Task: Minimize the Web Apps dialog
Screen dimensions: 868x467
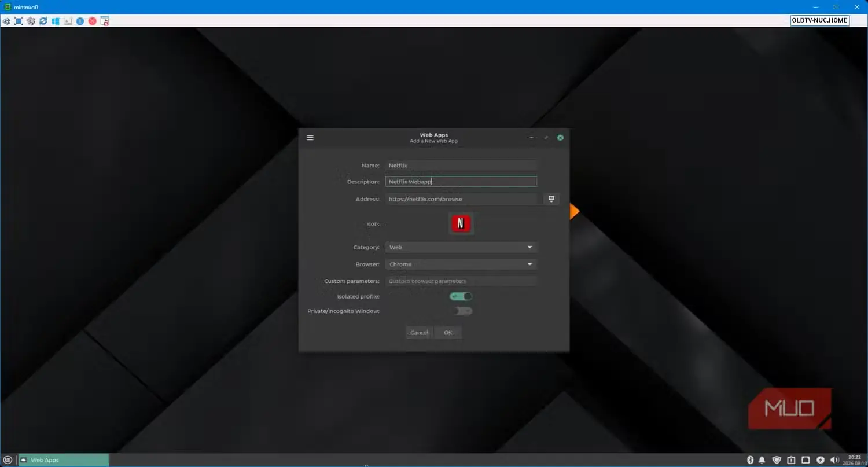Action: coord(531,138)
